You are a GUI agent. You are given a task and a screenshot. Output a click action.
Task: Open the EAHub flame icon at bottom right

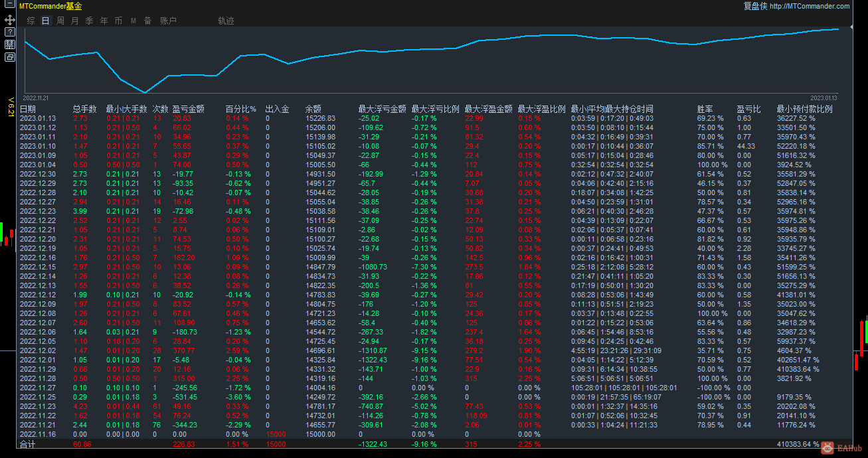[826, 447]
